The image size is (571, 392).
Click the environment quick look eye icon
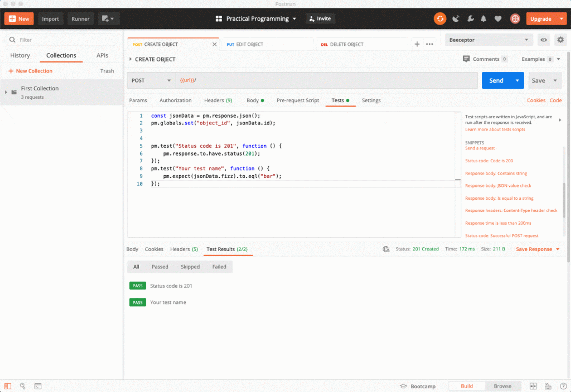[543, 40]
